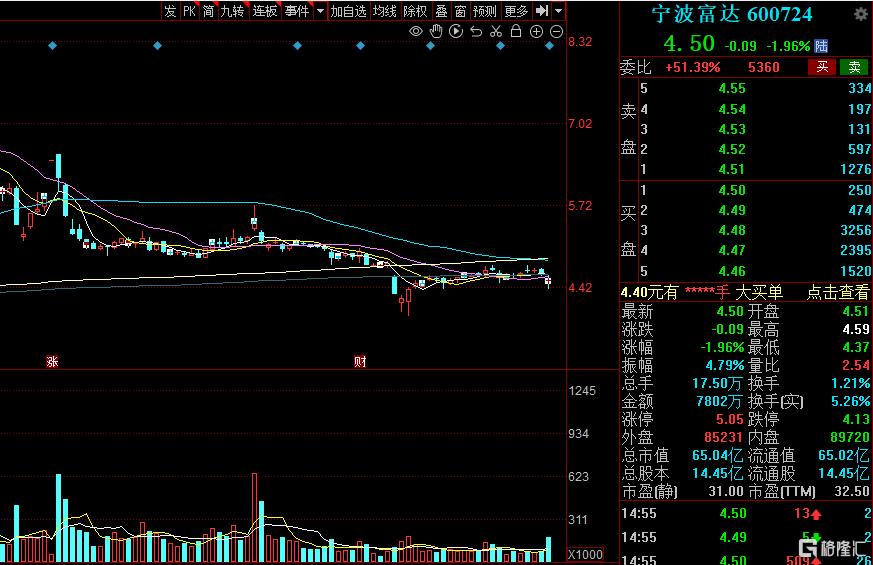Select sell level 5 price 4.55
The image size is (873, 565).
(732, 89)
